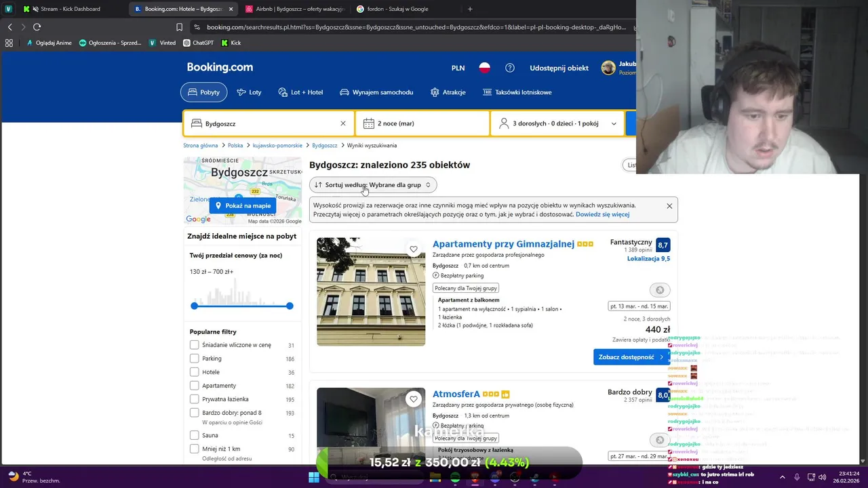Save Apartamenty przy Gimnazjalnej with heart icon
868x488 pixels.
[414, 249]
